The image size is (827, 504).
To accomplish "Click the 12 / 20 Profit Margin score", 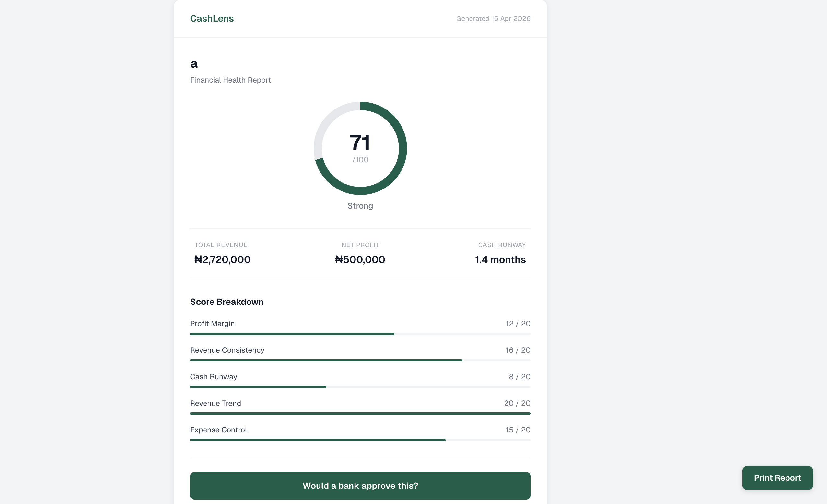I will click(518, 324).
